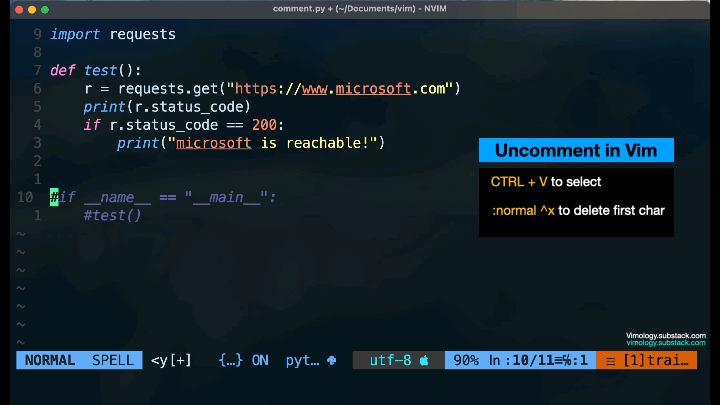Click the 'def' keyword

point(62,70)
